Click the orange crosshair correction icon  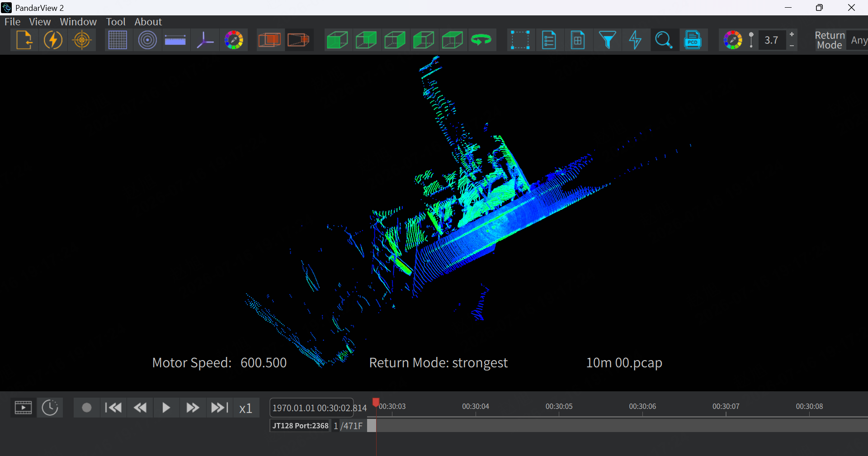pyautogui.click(x=82, y=40)
